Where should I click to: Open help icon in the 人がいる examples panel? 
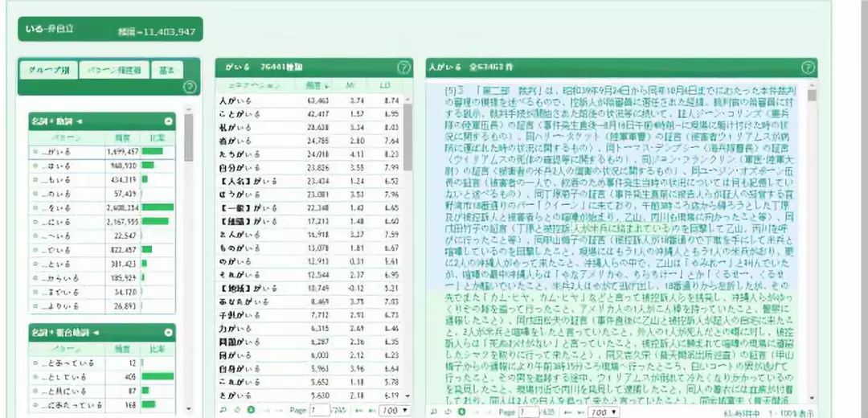808,68
